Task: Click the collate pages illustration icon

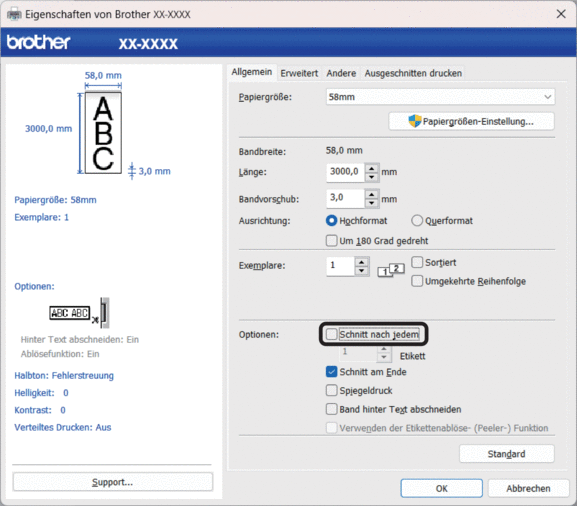Action: point(391,270)
